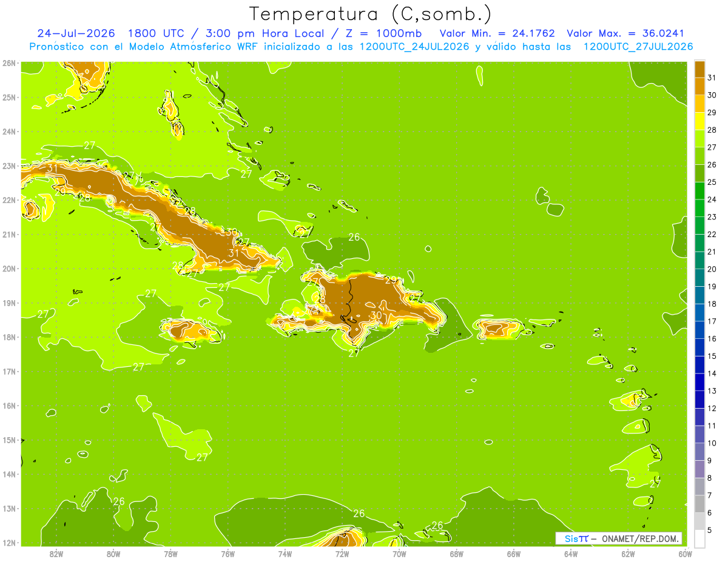Click the lime legend swatch between 27 and 28
Image resolution: width=728 pixels, height=562 pixels.
click(x=699, y=138)
